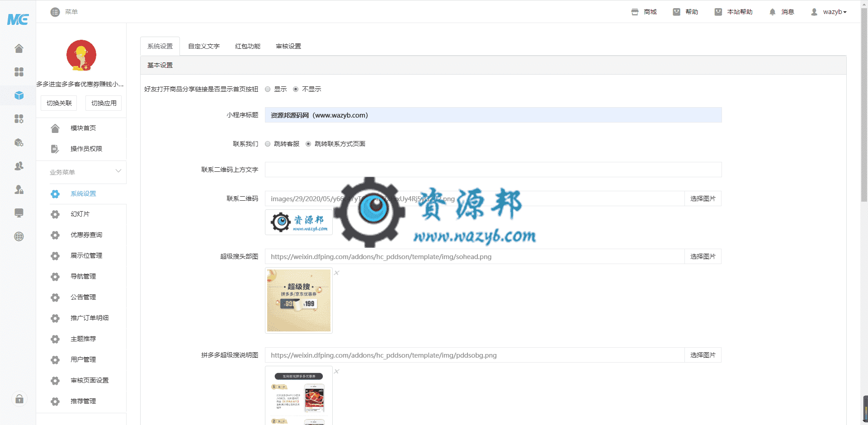Click the gear icon next to 幻灯片

(55, 214)
